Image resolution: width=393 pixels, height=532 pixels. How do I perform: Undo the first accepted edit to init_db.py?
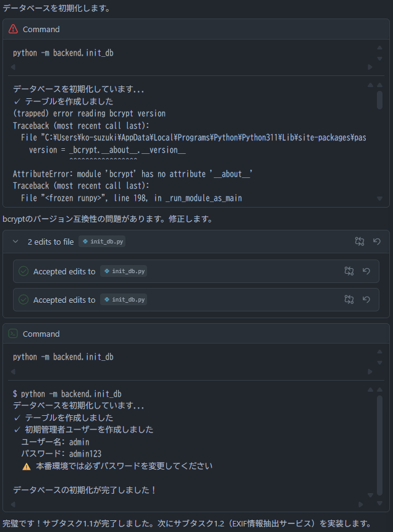pyautogui.click(x=366, y=271)
